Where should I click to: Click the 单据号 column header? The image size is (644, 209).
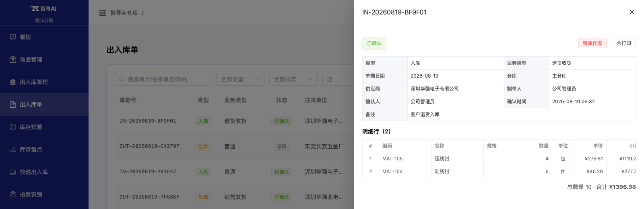128,100
